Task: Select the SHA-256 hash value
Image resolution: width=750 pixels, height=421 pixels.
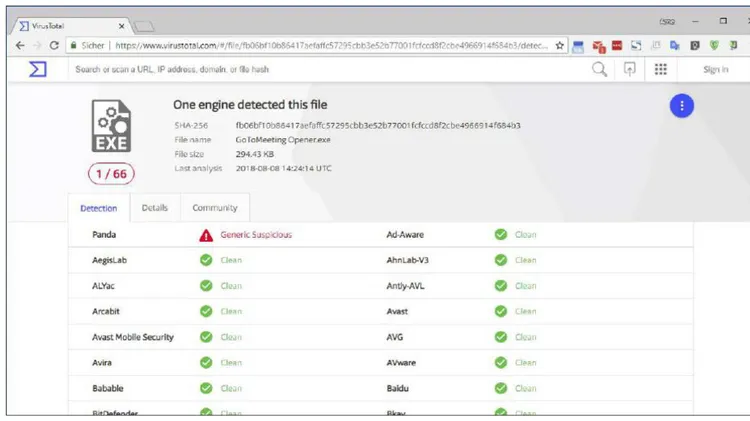Action: pyautogui.click(x=378, y=125)
